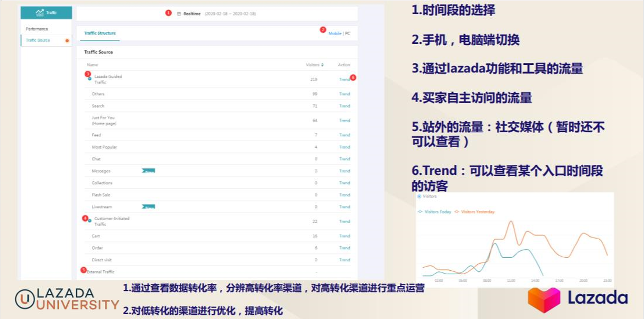
Task: Select the Others row name
Action: coord(98,94)
